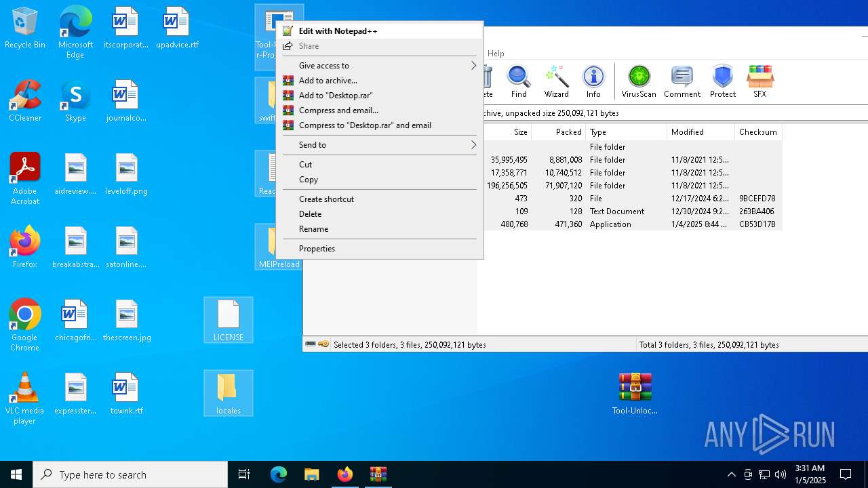Choose Delete from the context menu

pyautogui.click(x=380, y=214)
